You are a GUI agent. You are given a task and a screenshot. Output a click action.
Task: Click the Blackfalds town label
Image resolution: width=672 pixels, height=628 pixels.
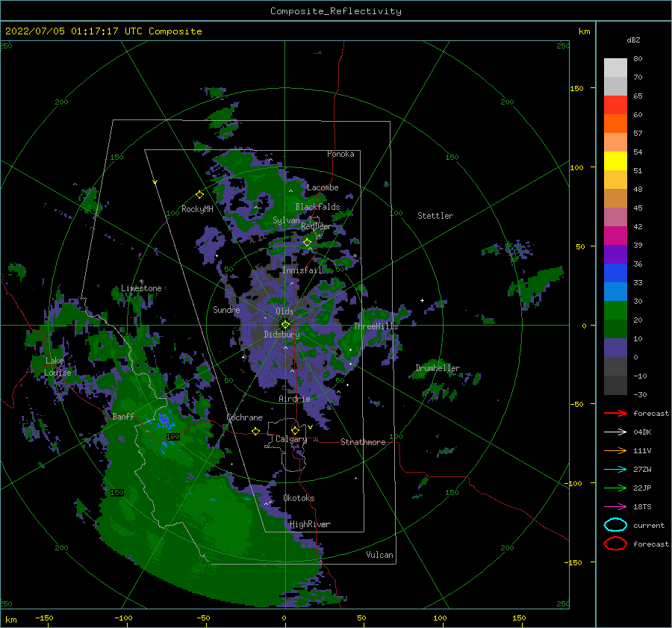pos(317,207)
